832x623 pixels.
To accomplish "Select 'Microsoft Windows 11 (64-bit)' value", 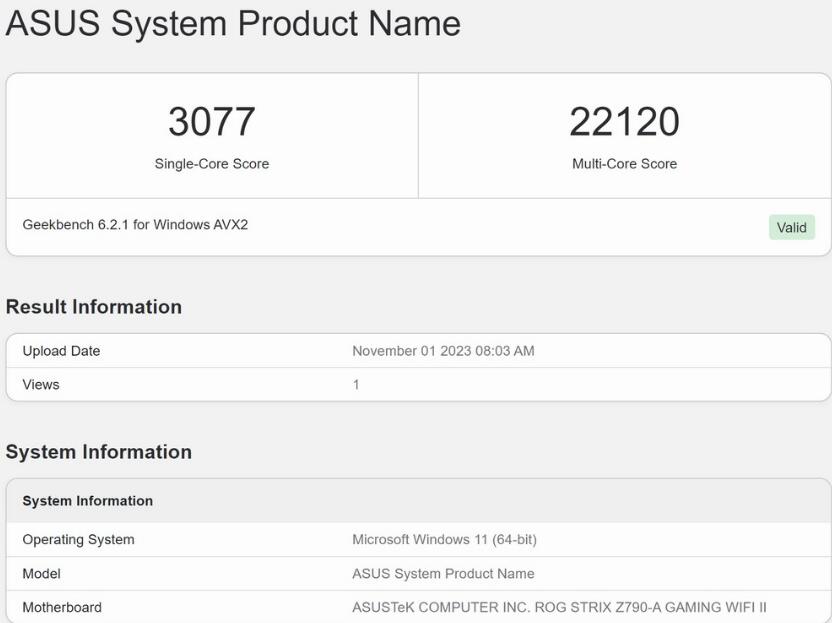I will (445, 540).
